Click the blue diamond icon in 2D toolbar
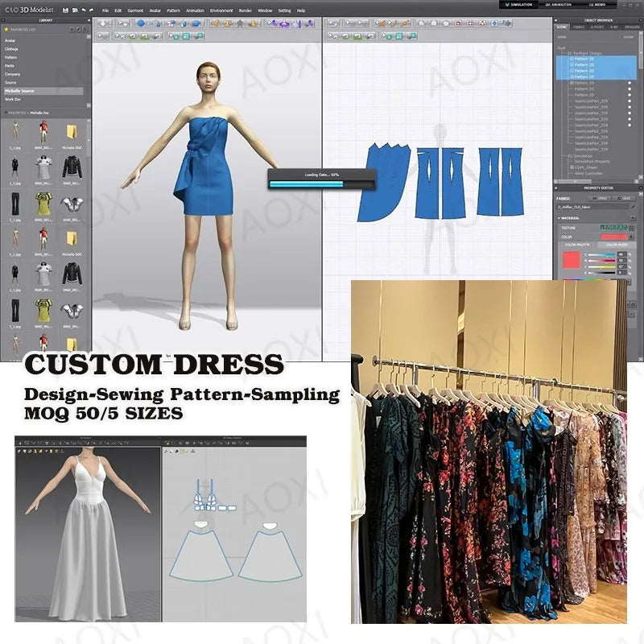This screenshot has height=644, width=644. click(x=494, y=24)
